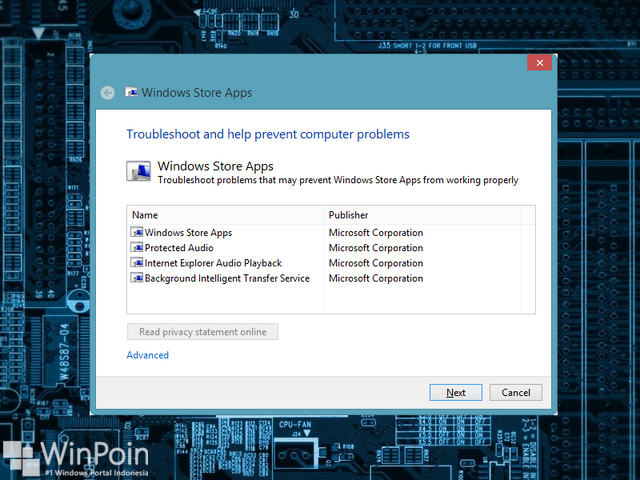Close the troubleshooter window
Viewport: 640px width, 480px height.
click(x=540, y=62)
